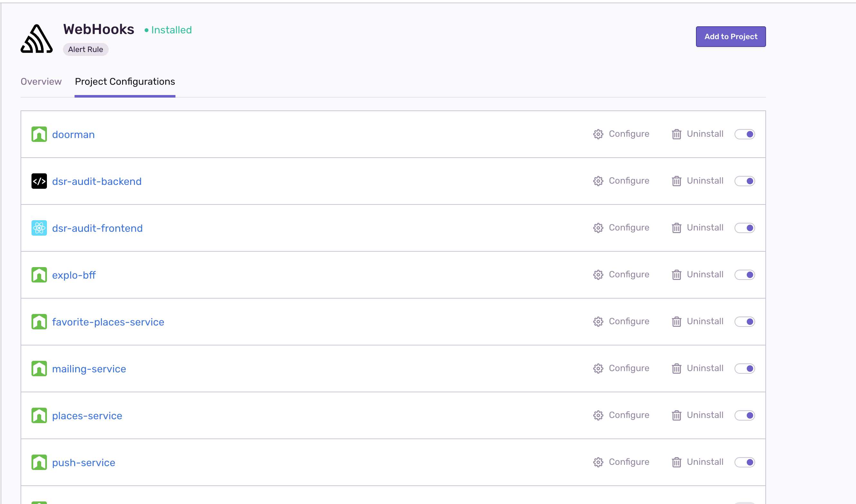Click Uninstall for the doorman project
The width and height of the screenshot is (856, 504).
click(x=704, y=134)
